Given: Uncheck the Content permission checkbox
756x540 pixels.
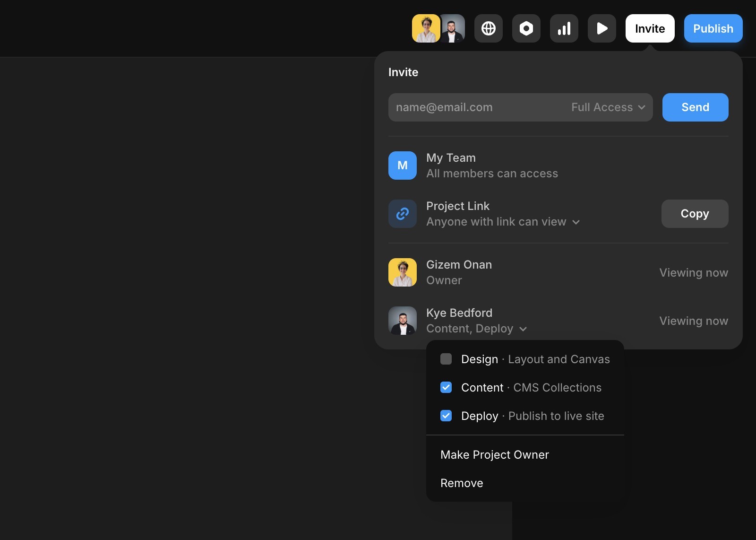Looking at the screenshot, I should click(x=446, y=387).
